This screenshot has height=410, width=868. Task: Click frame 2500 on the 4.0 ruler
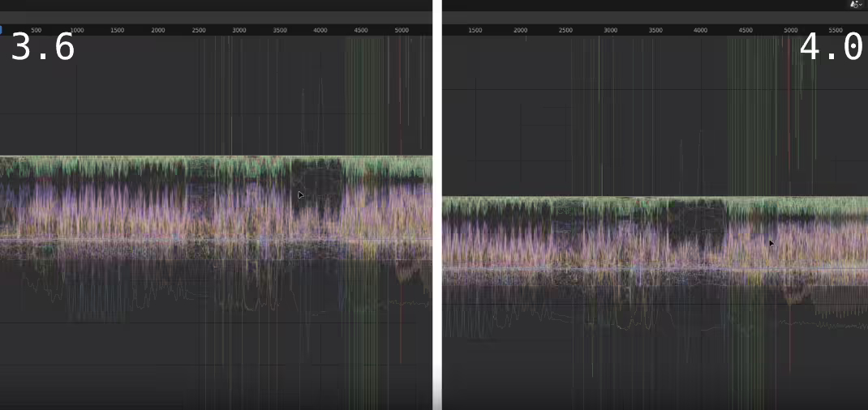coord(565,31)
